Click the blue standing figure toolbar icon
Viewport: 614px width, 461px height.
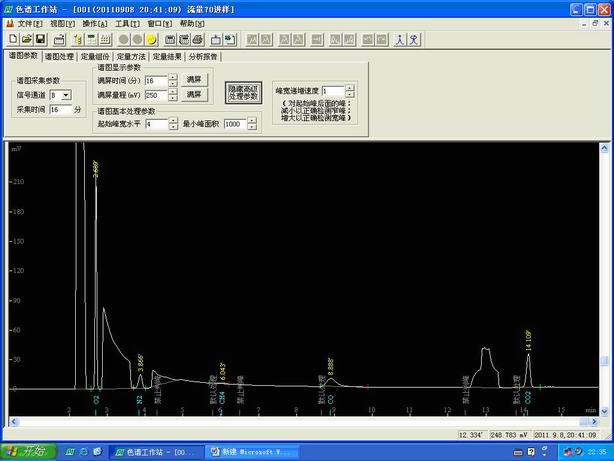click(x=400, y=40)
